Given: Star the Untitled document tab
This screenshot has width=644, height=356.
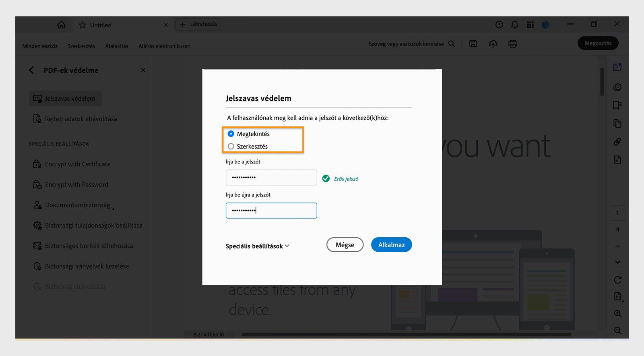Looking at the screenshot, I should [x=83, y=25].
